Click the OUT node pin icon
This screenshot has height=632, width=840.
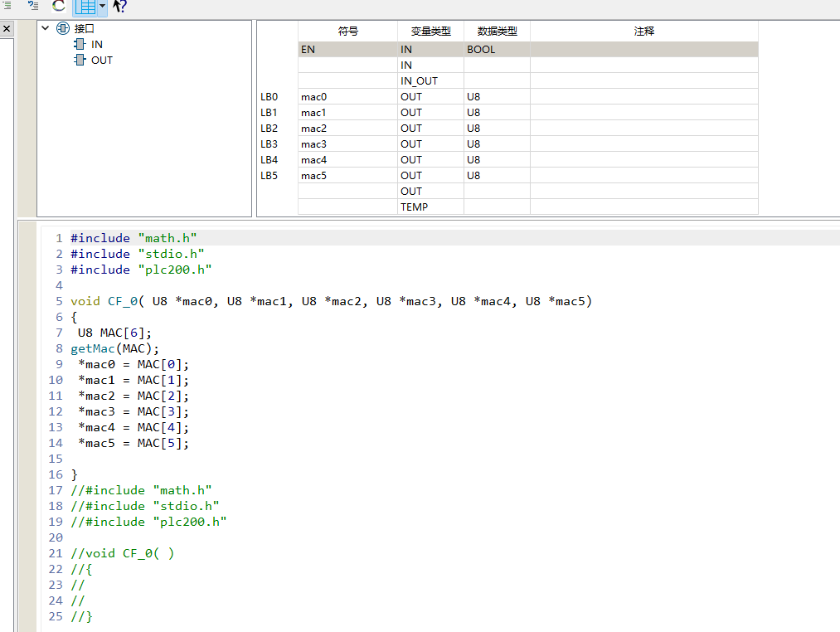80,60
